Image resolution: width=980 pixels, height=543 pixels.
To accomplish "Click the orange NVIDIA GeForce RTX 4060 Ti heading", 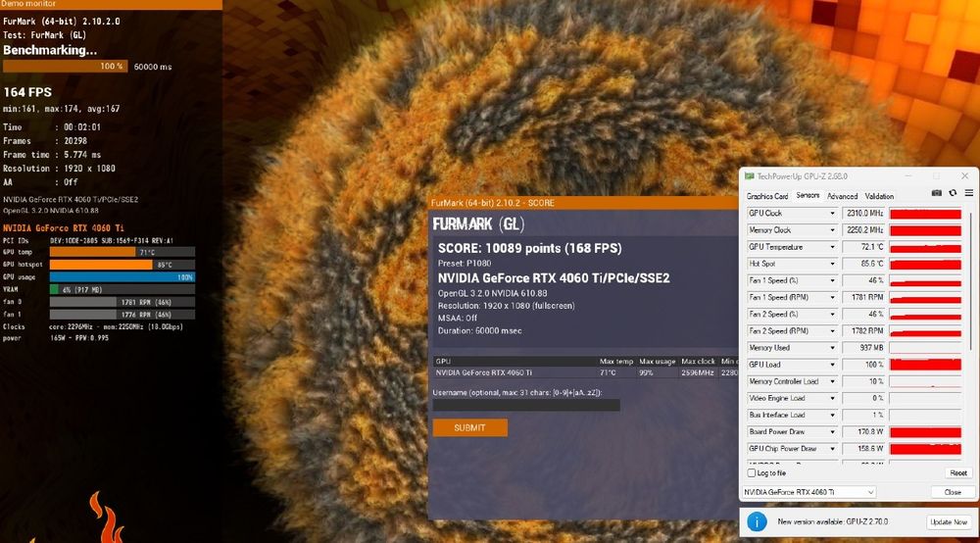I will click(63, 228).
